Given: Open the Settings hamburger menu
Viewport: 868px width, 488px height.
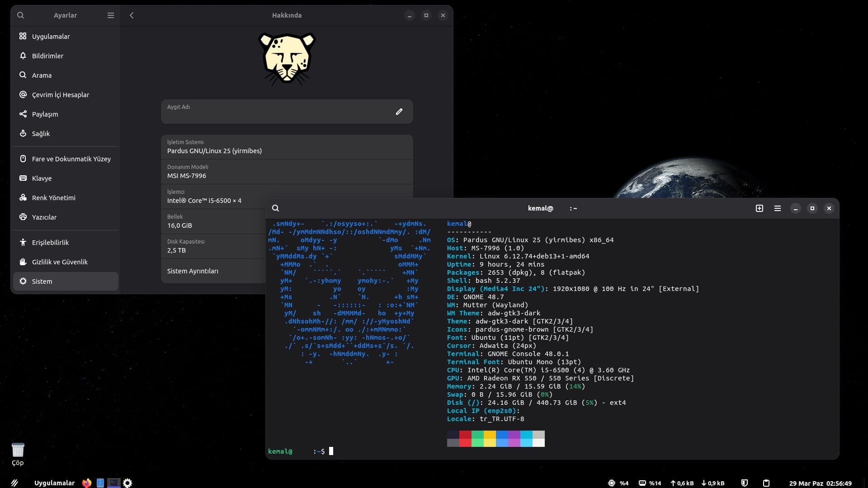Looking at the screenshot, I should pyautogui.click(x=110, y=15).
